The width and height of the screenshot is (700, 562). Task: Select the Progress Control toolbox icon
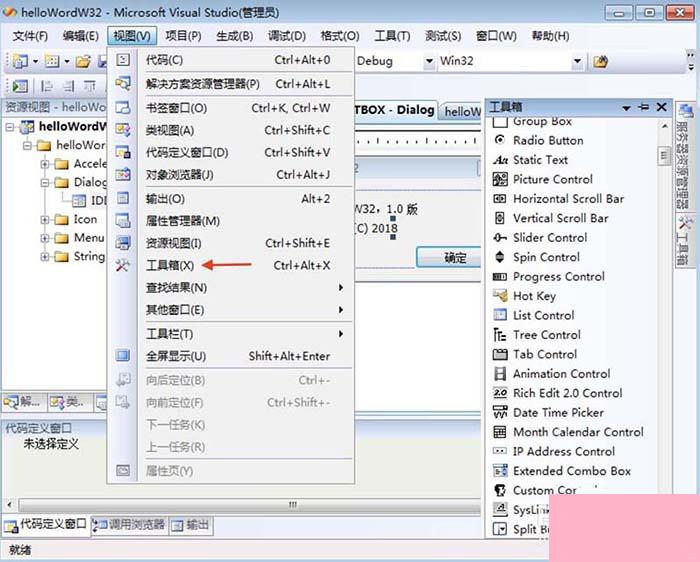(x=500, y=277)
